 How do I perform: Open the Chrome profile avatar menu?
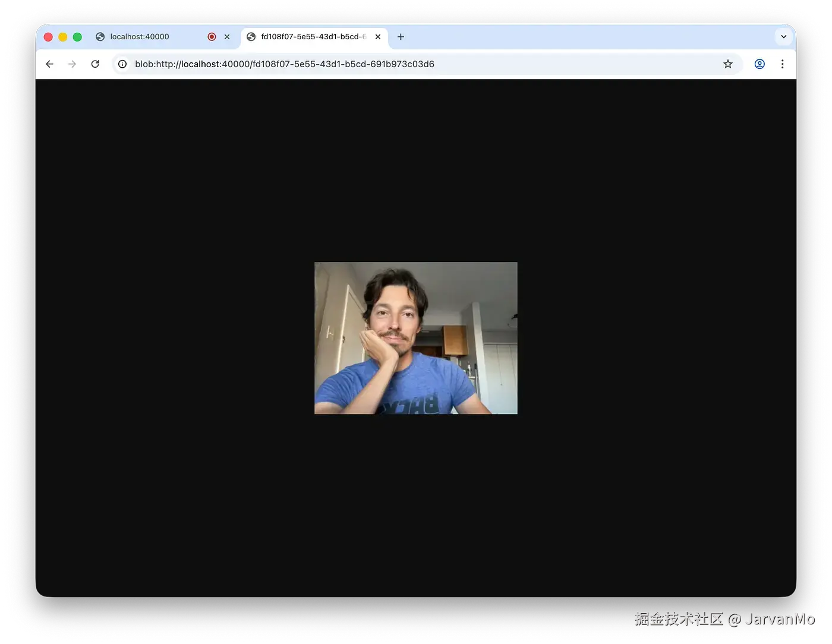pos(759,64)
